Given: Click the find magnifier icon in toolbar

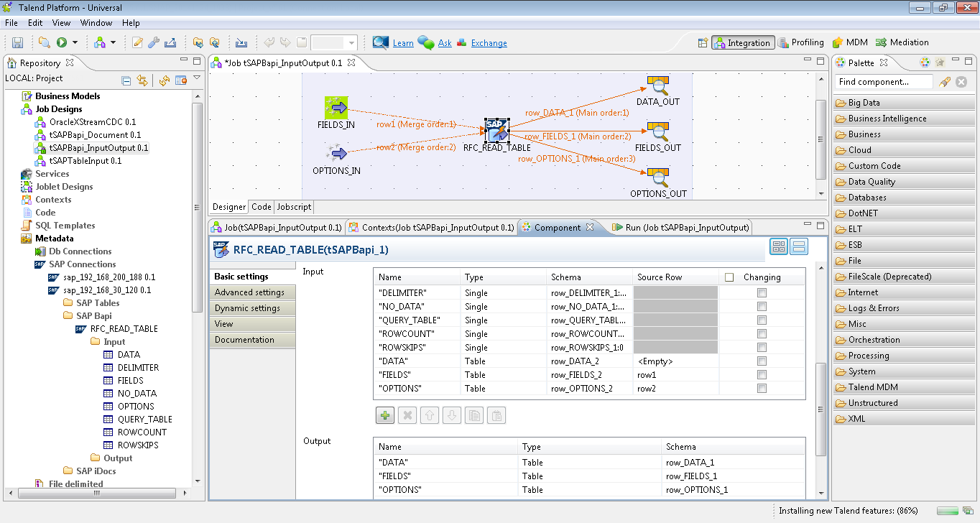Looking at the screenshot, I should (45, 42).
